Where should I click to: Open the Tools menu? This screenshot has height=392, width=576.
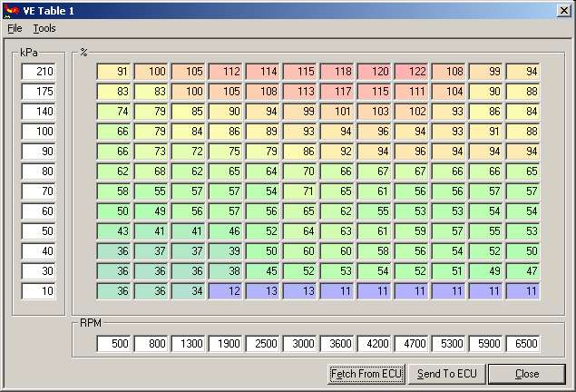tap(44, 28)
